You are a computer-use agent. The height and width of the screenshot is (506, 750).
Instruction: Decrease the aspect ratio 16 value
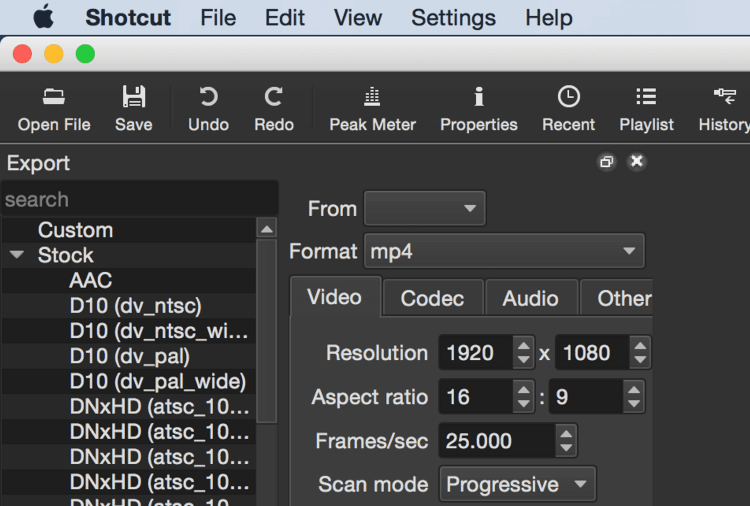pos(524,404)
